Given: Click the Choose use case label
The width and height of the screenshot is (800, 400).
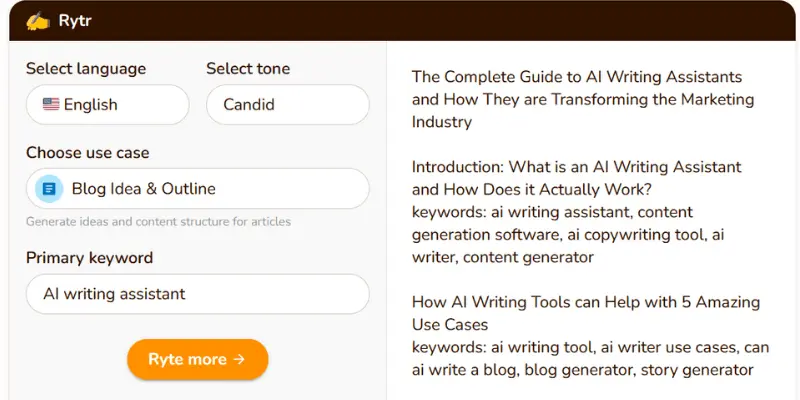Looking at the screenshot, I should tap(88, 153).
